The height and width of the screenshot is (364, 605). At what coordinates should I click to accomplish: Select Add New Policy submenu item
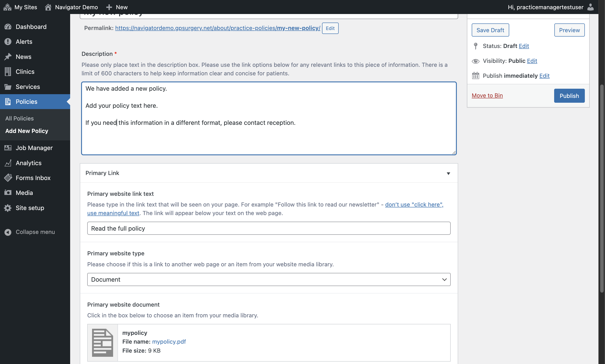coord(27,131)
